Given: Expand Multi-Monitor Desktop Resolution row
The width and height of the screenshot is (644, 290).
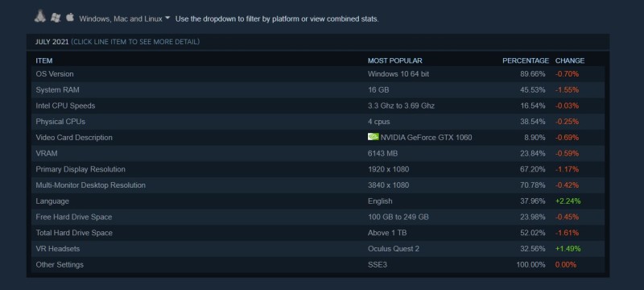Looking at the screenshot, I should (x=317, y=185).
